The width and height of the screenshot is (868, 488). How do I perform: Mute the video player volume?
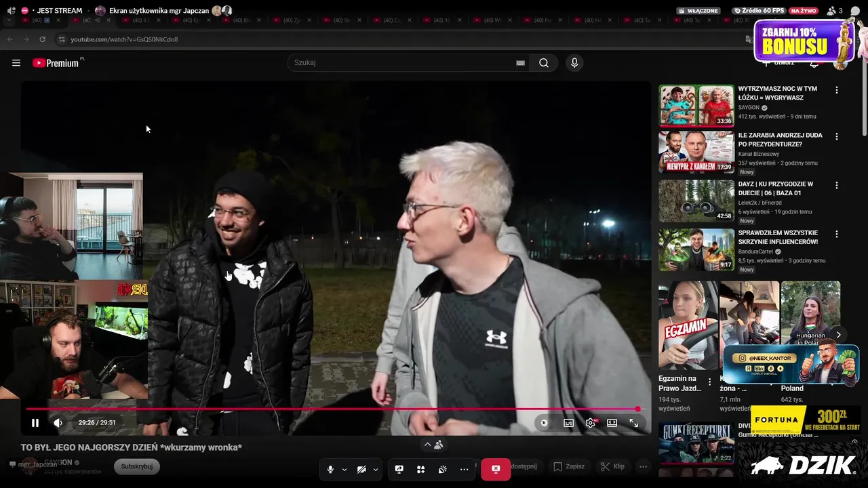pyautogui.click(x=58, y=423)
